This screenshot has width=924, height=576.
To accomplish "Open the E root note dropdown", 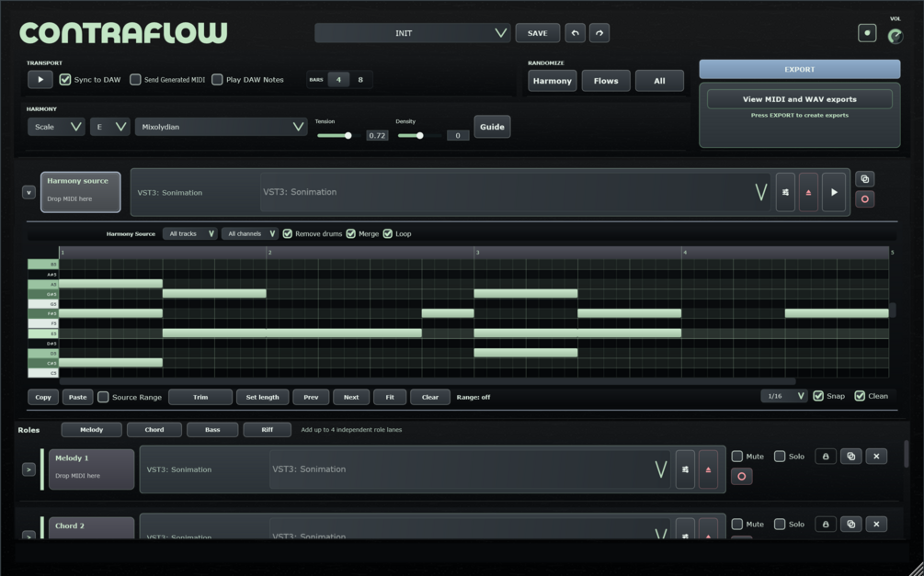I will [x=110, y=127].
